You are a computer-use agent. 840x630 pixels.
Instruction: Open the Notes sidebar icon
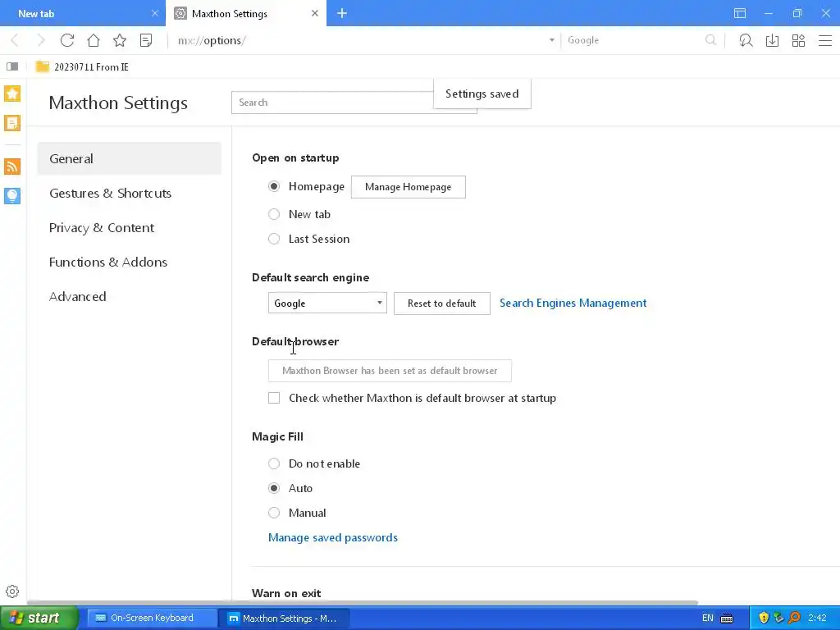[x=12, y=123]
